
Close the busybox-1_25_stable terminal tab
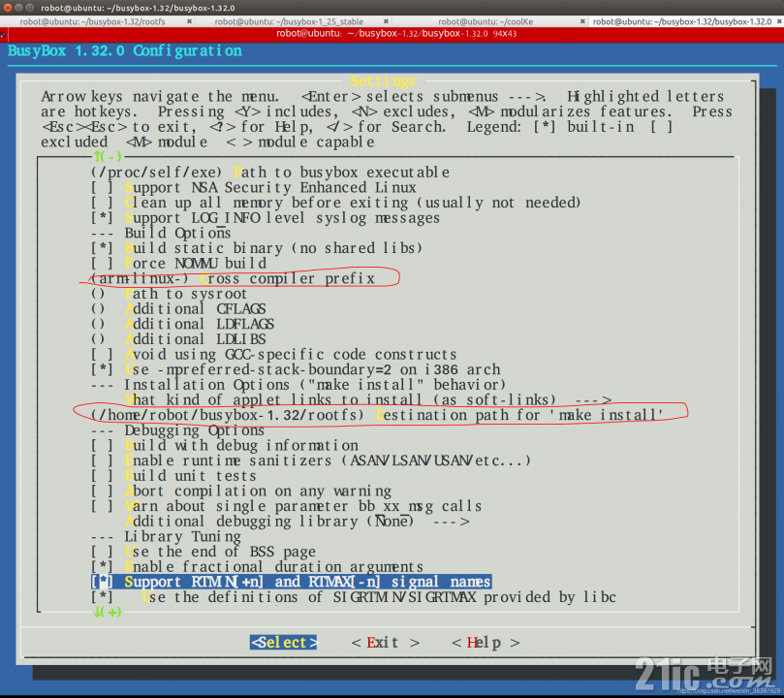tap(386, 21)
